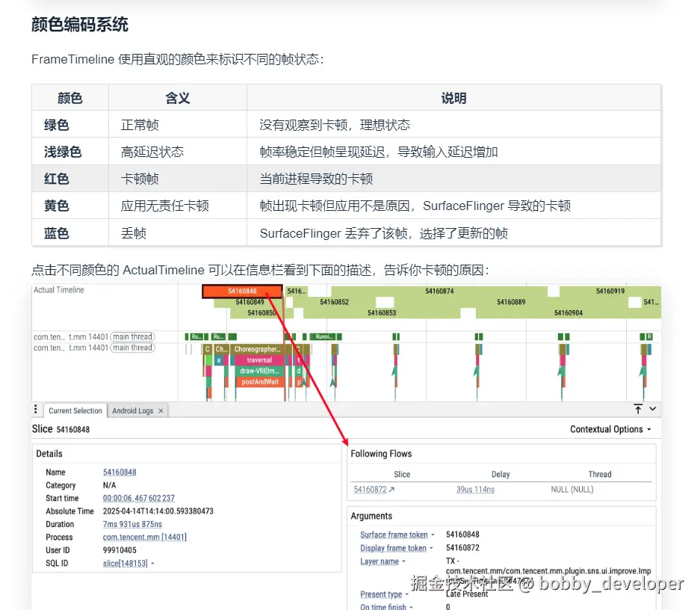This screenshot has width=700, height=610.
Task: Follow arrow icon beside 54160872
Action: [391, 490]
